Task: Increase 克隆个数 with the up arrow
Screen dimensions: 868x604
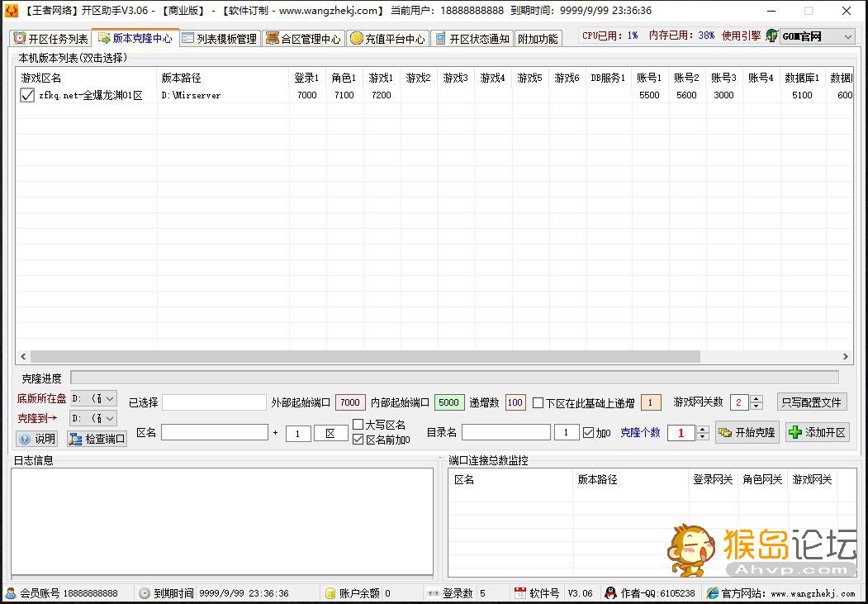Action: 703,429
